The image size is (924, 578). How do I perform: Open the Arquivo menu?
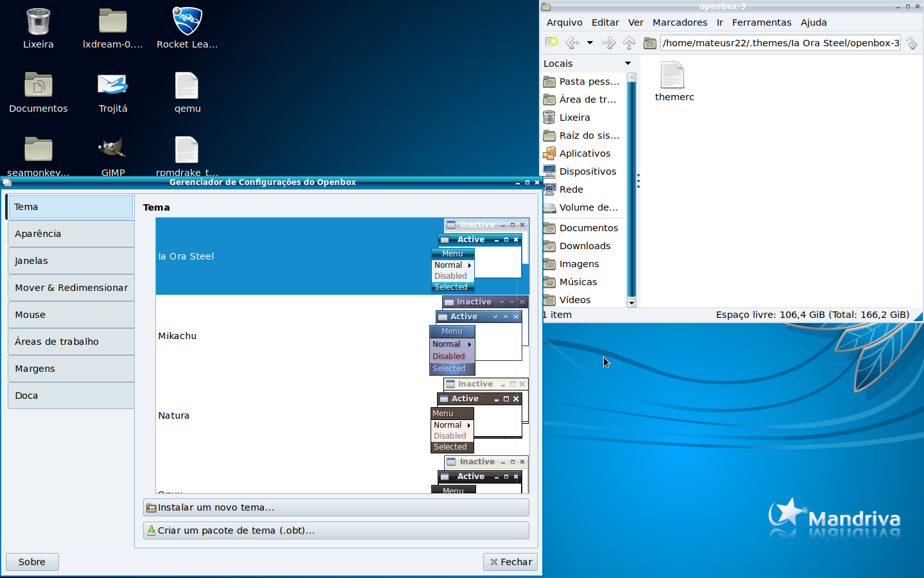[565, 22]
